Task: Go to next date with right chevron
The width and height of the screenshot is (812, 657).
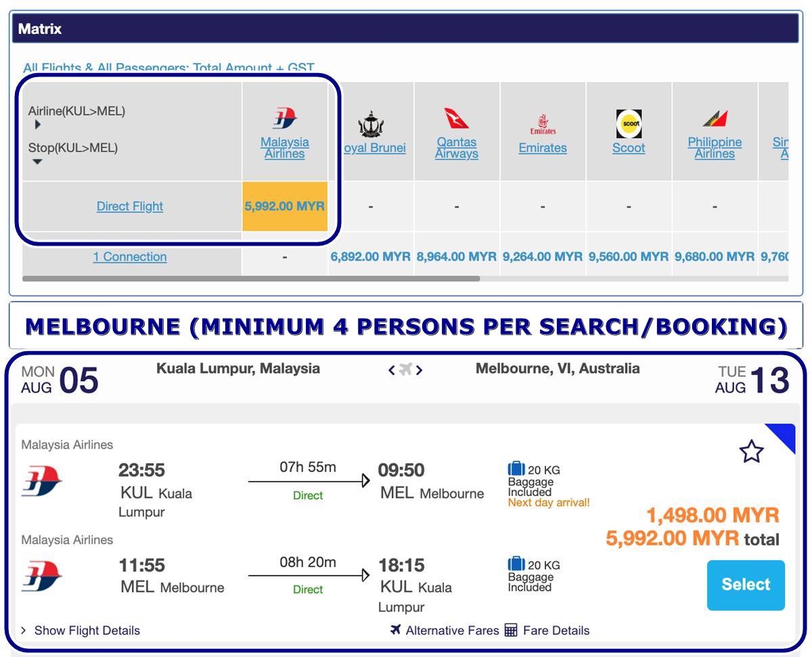Action: 420,370
